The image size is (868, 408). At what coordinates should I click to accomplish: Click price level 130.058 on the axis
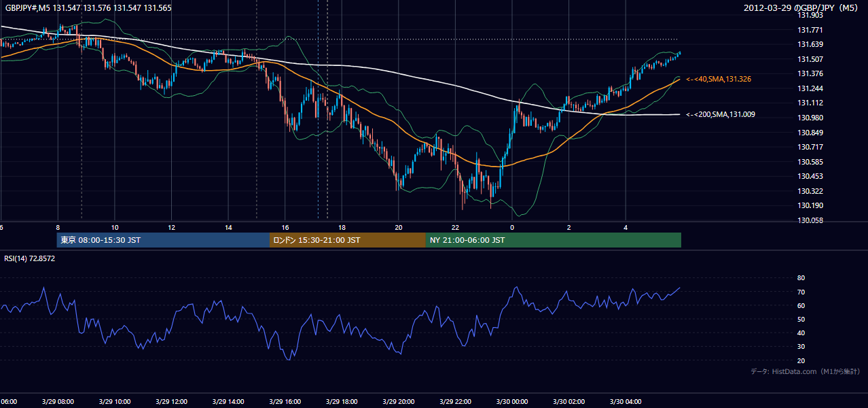[810, 220]
